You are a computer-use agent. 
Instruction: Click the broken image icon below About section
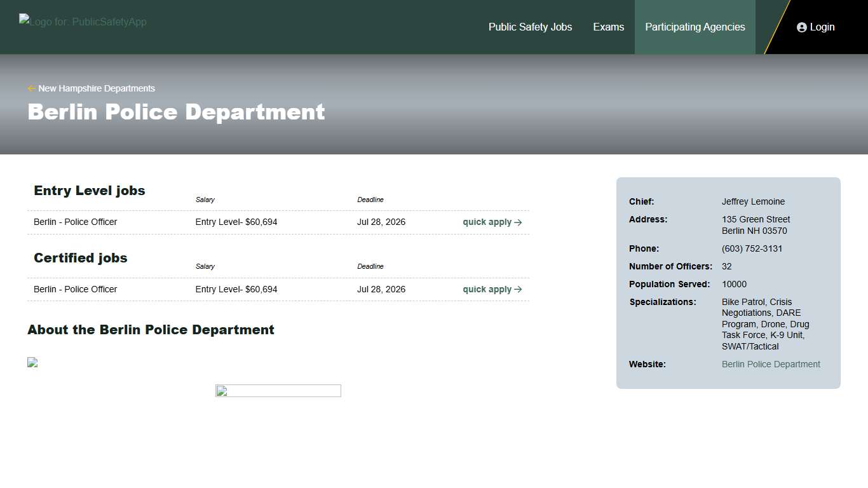32,363
